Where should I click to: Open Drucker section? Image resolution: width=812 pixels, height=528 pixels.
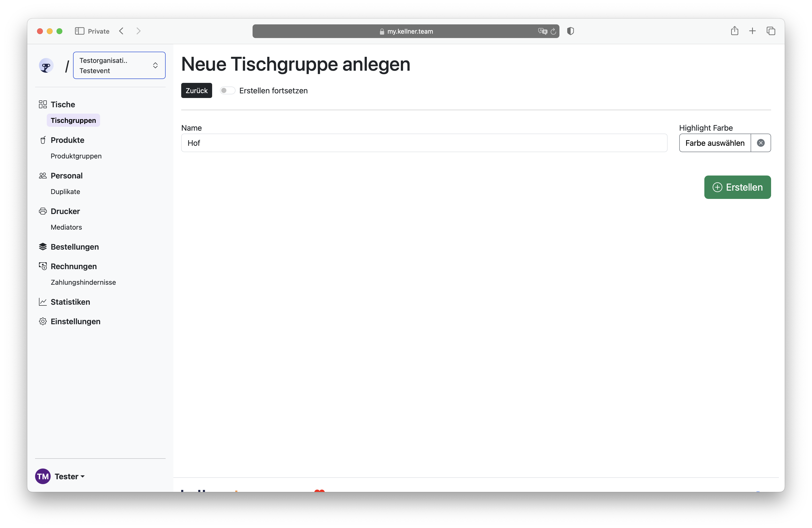pyautogui.click(x=65, y=211)
